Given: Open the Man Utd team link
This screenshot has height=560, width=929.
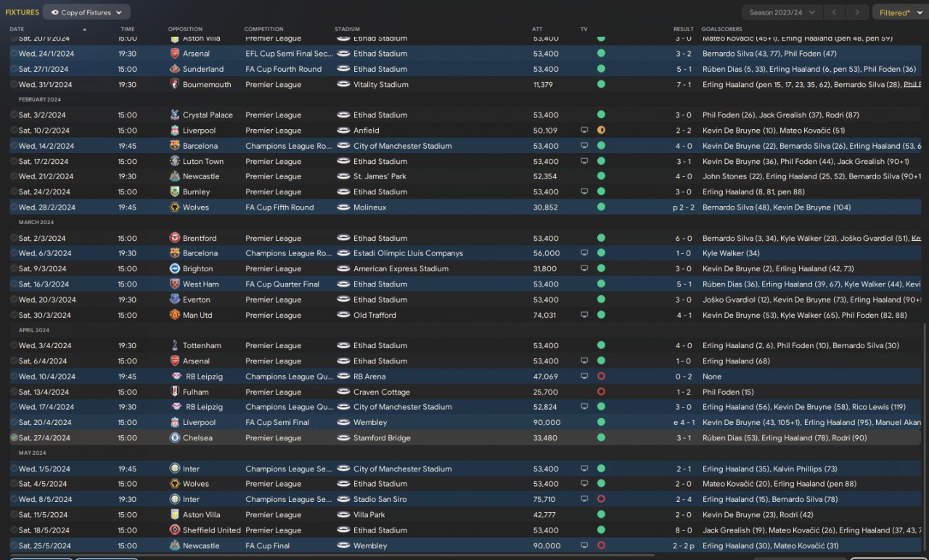Looking at the screenshot, I should tap(197, 315).
